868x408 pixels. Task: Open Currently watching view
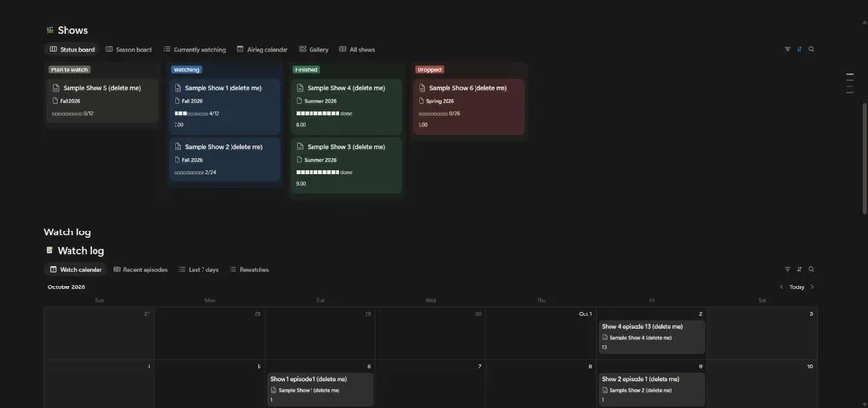click(194, 49)
